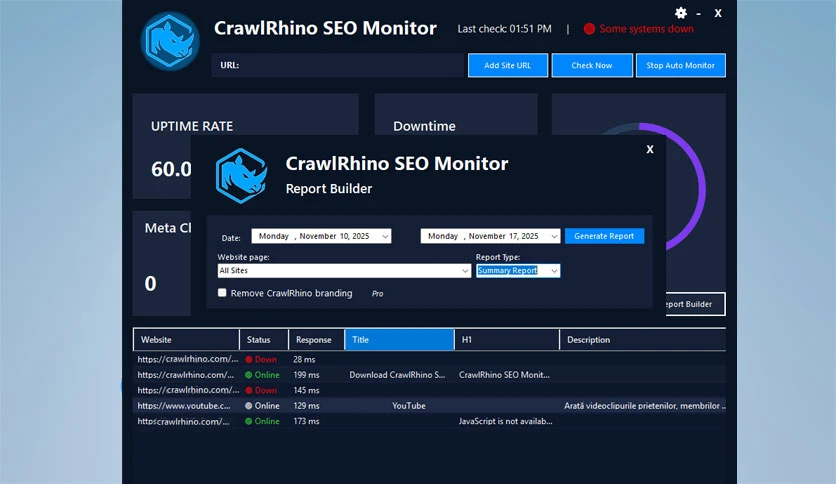Click the Check Now button

pos(592,65)
